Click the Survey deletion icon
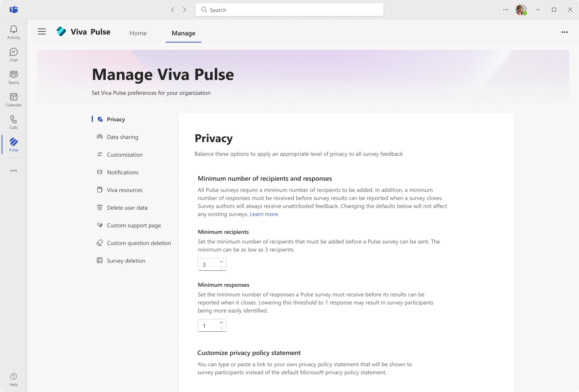Image resolution: width=579 pixels, height=392 pixels. click(100, 261)
